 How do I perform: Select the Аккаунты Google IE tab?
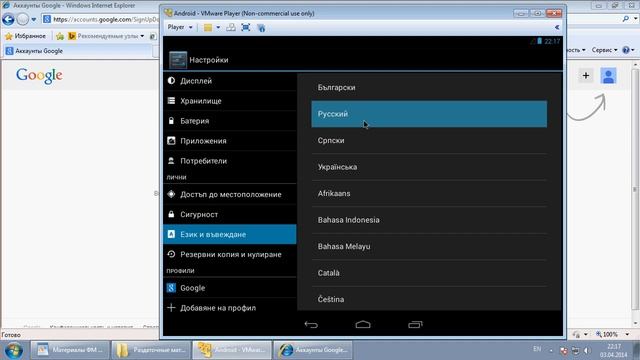pyautogui.click(x=78, y=51)
